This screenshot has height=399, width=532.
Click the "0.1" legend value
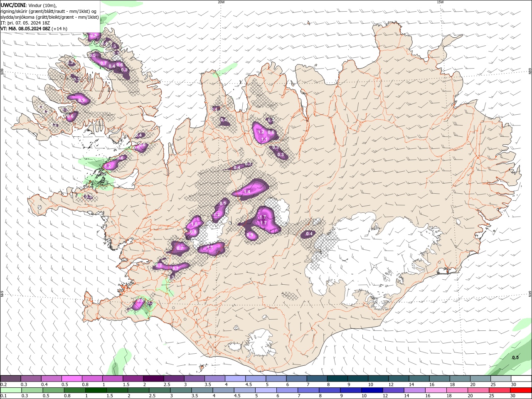[x=4, y=396]
